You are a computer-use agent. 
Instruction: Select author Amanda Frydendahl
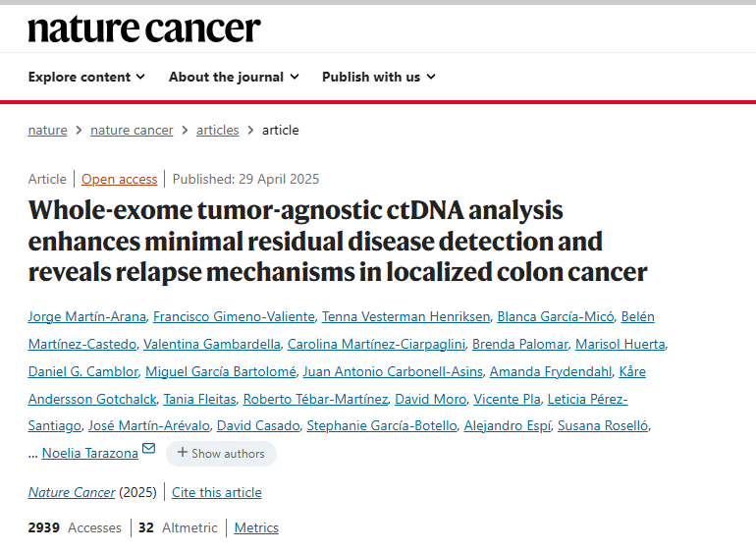551,371
